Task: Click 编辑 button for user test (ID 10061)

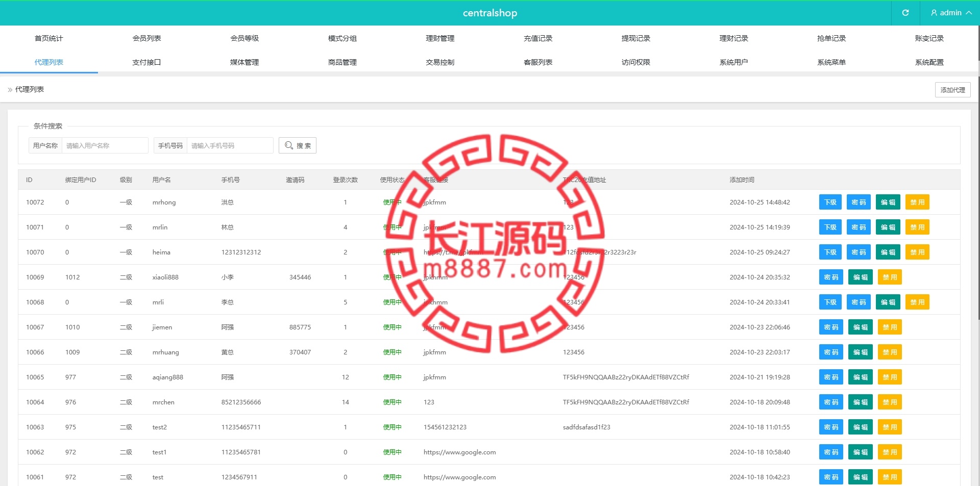Action: [861, 477]
